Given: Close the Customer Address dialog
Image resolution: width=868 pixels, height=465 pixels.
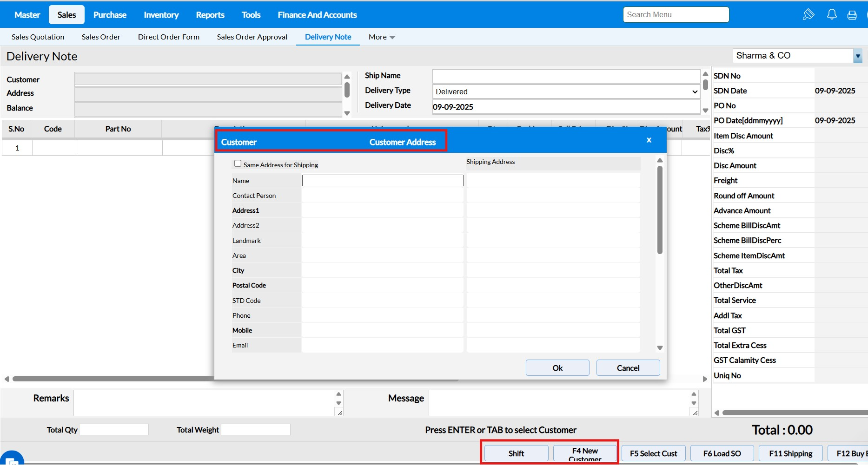Looking at the screenshot, I should [x=649, y=140].
